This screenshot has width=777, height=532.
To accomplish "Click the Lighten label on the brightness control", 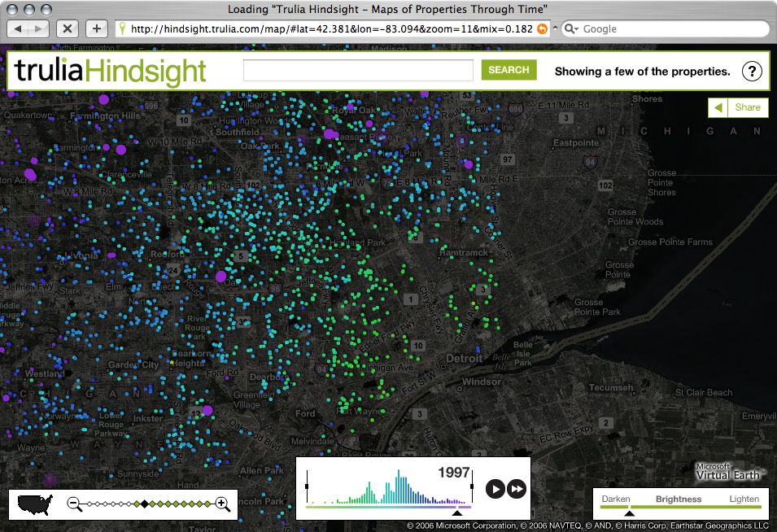I will coord(744,499).
